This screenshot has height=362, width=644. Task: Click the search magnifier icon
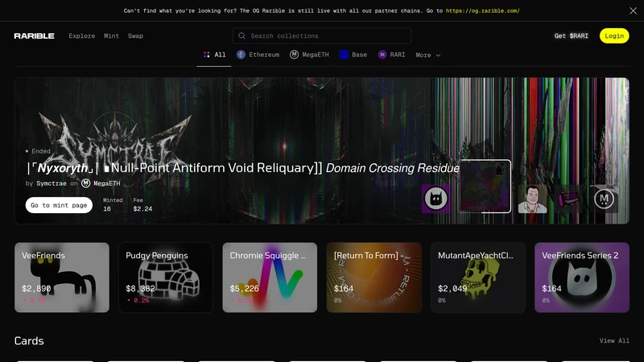pyautogui.click(x=242, y=36)
